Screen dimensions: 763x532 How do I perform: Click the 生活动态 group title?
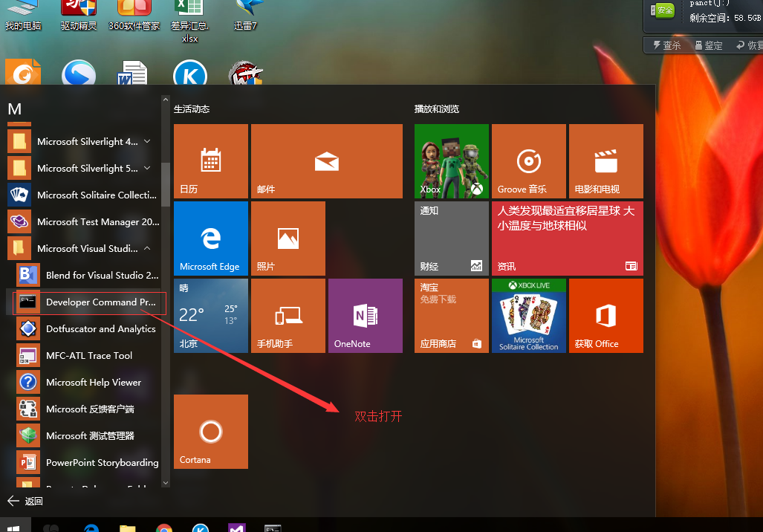pos(192,109)
